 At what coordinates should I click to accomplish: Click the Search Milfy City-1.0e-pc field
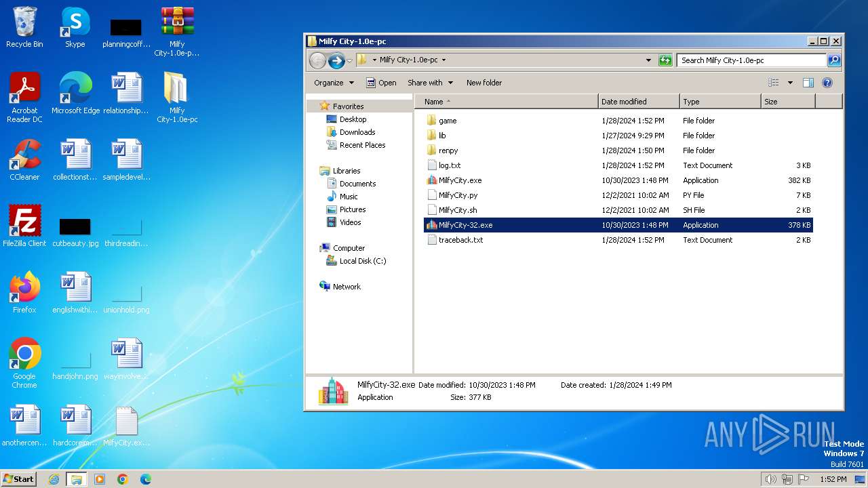pos(751,60)
